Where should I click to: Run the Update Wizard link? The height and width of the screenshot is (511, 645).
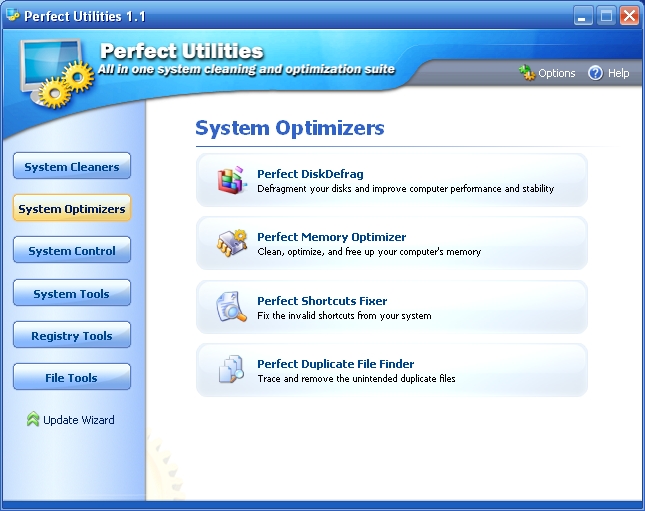coord(79,420)
